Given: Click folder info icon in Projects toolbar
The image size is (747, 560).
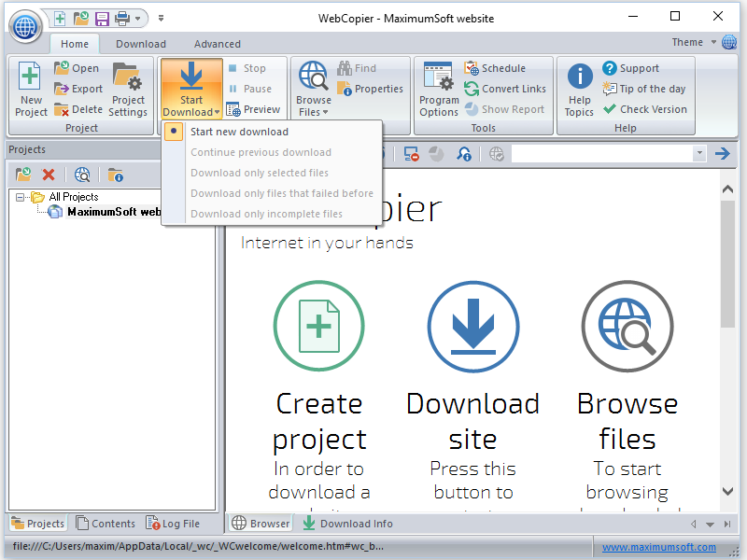Looking at the screenshot, I should [x=115, y=175].
